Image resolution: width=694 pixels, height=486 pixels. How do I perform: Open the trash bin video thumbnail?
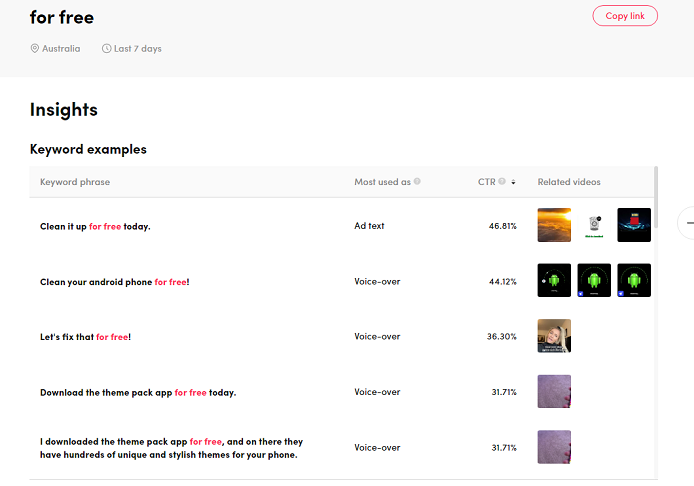point(594,225)
